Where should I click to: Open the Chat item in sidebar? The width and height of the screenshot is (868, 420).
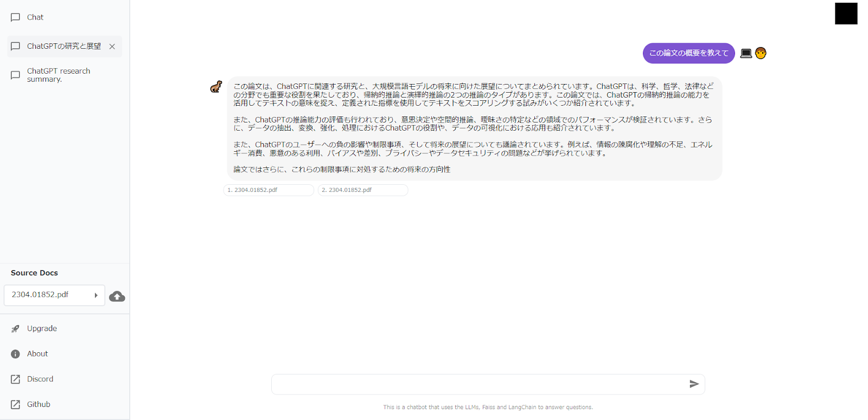click(x=35, y=17)
